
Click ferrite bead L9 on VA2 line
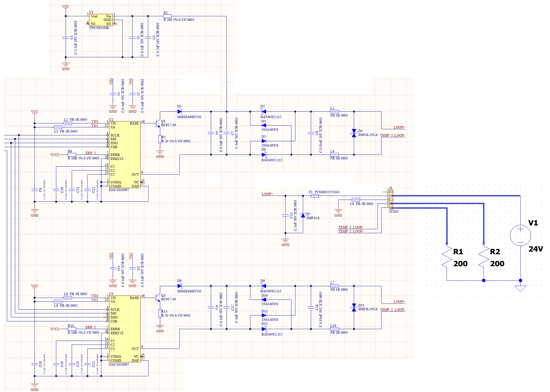58,301
